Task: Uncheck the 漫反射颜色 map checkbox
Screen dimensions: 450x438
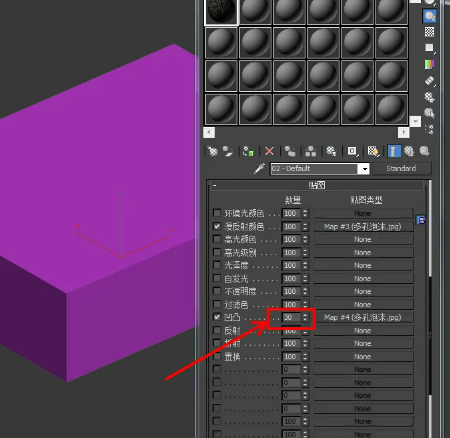Action: [217, 226]
